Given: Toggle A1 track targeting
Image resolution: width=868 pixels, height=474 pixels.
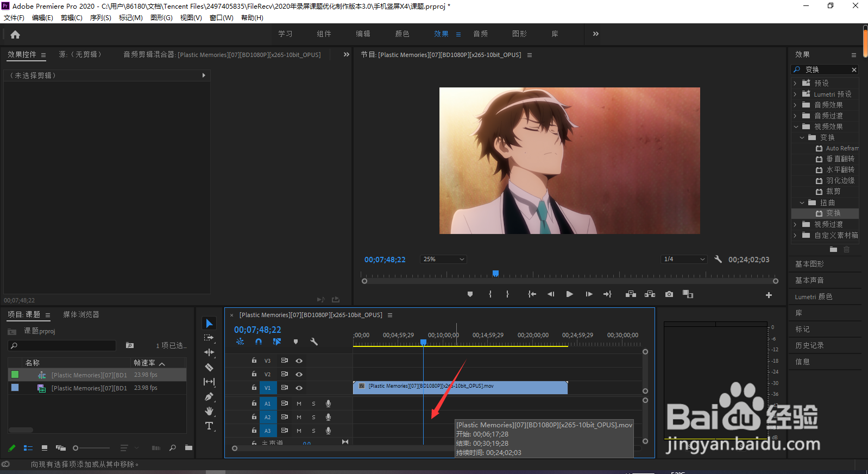Looking at the screenshot, I should 267,403.
